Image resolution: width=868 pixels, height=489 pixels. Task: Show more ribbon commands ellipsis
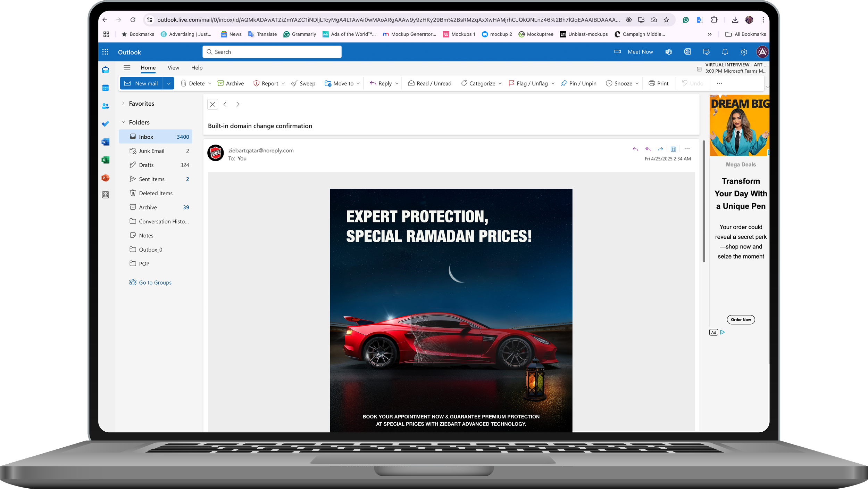click(719, 83)
